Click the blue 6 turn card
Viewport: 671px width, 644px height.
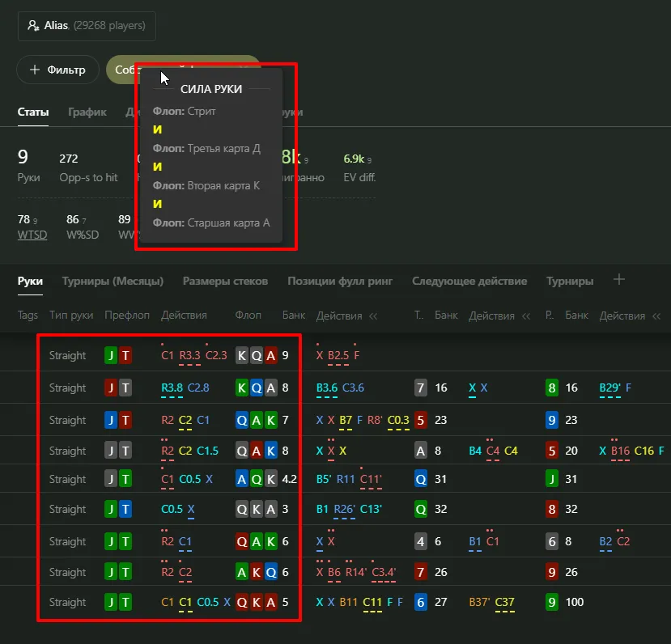pyautogui.click(x=420, y=602)
